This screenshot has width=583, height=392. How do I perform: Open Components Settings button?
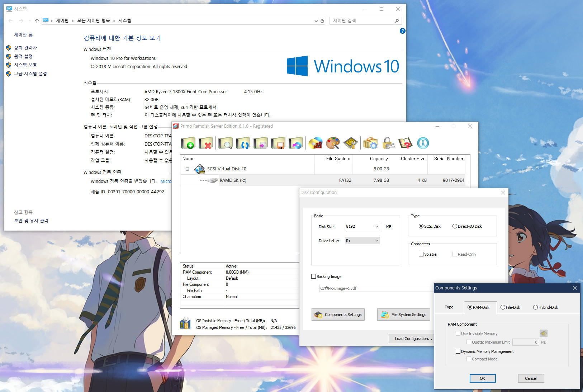point(338,315)
